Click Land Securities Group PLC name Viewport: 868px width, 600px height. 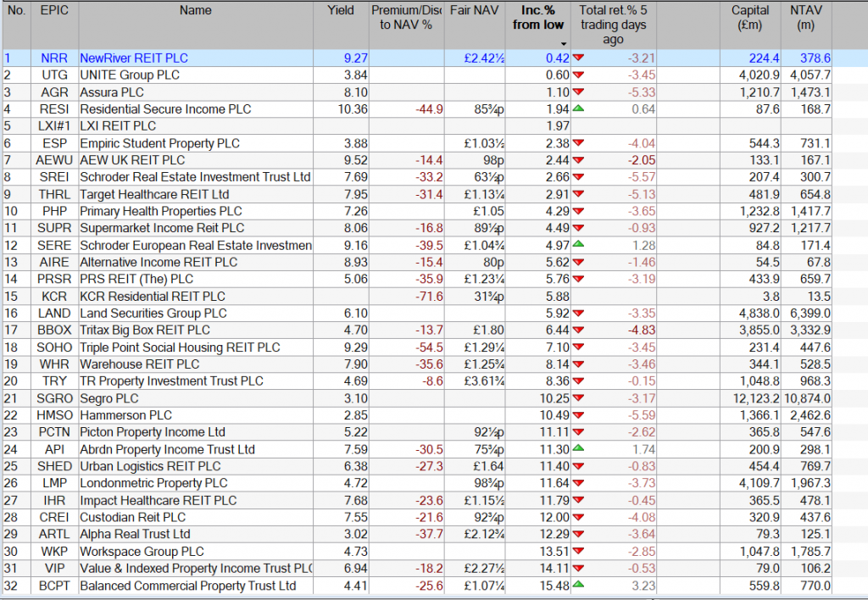(x=153, y=314)
